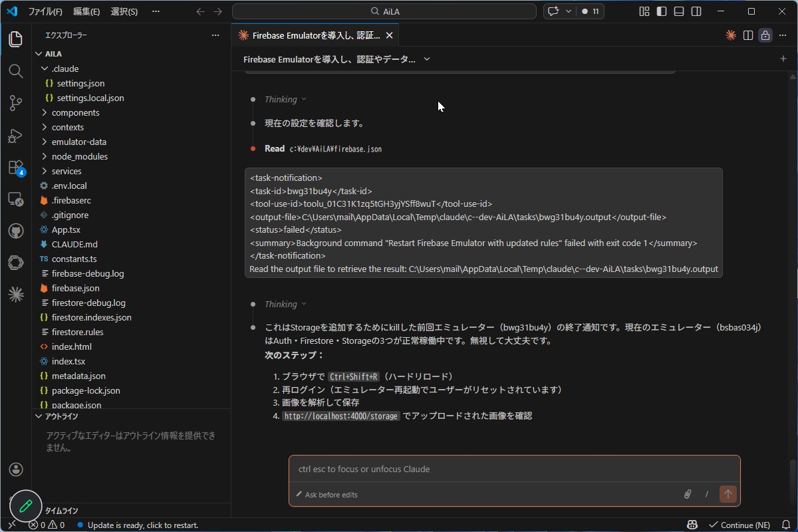The height and width of the screenshot is (532, 798).
Task: Open CLAUDE.md file in explorer
Action: (131, 244)
